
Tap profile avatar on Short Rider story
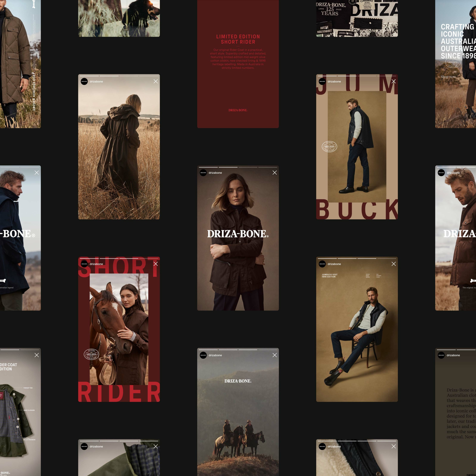pos(84,264)
